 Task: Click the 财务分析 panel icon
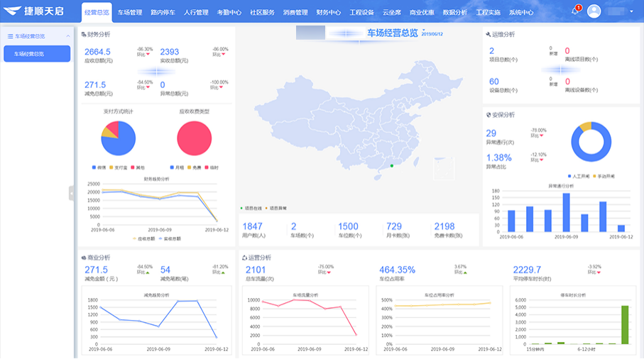coord(84,35)
